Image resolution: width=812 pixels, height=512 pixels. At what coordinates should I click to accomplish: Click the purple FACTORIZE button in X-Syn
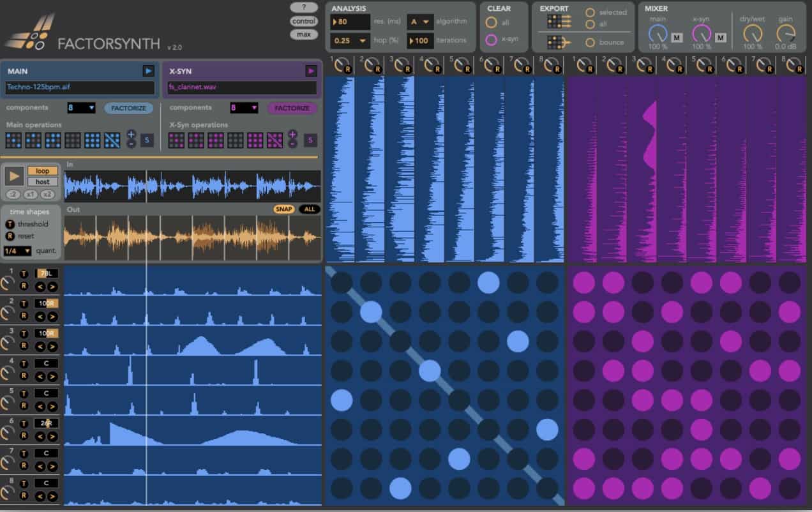tap(292, 108)
